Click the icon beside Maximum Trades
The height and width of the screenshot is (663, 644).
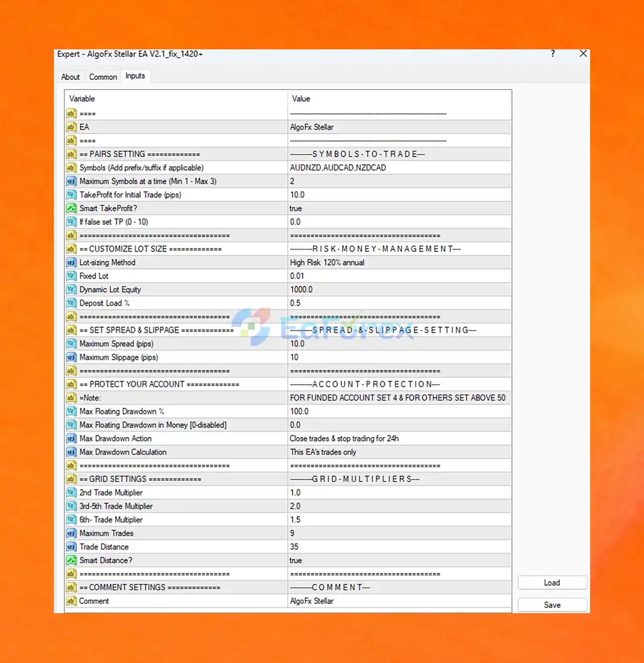[71, 533]
